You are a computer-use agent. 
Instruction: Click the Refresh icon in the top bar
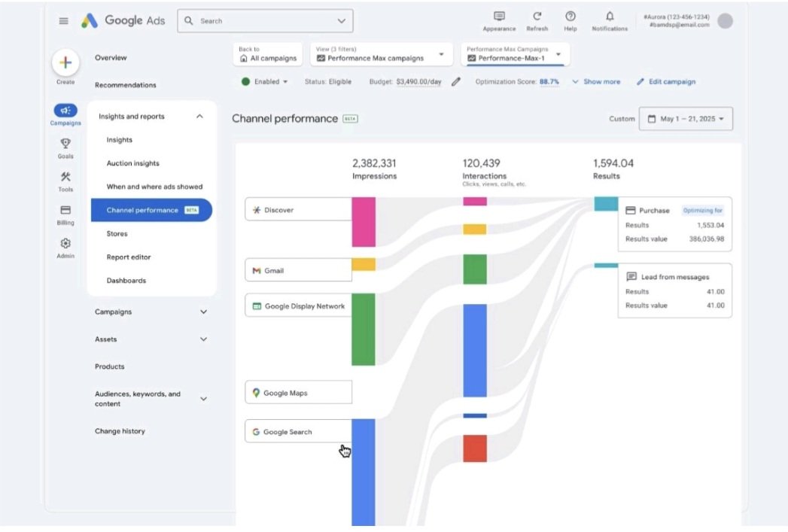tap(537, 17)
